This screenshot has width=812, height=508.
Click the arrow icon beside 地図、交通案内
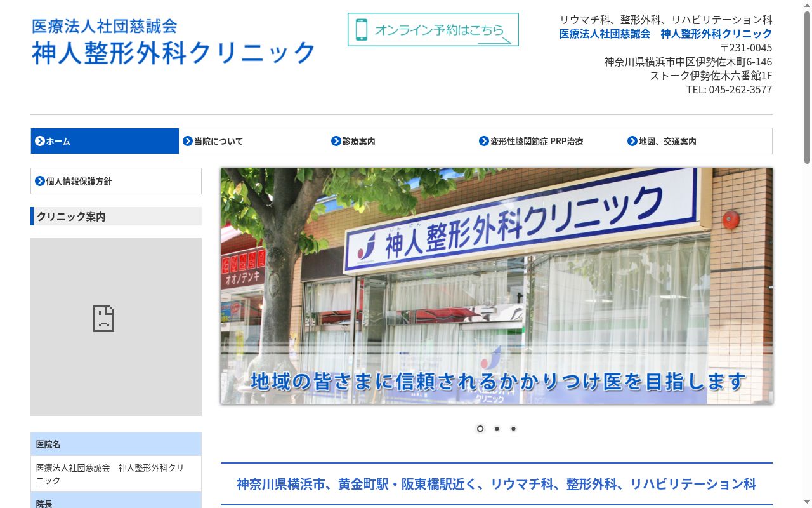click(632, 141)
